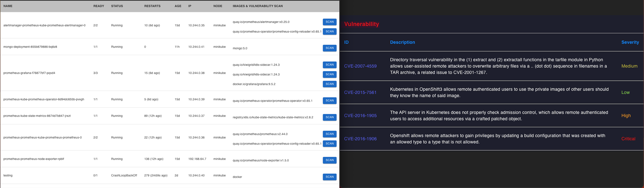Image resolution: width=644 pixels, height=188 pixels.
Task: Click the IP column header
Action: 190,6
